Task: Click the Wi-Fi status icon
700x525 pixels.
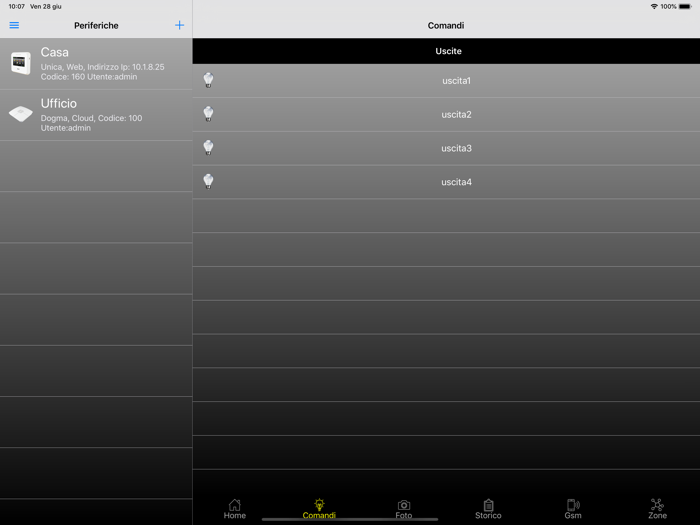Action: click(x=654, y=6)
